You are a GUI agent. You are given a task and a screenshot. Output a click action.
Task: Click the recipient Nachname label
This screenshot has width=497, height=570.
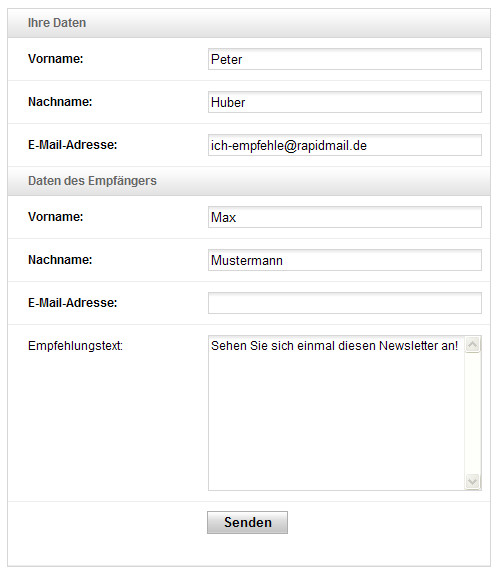60,260
